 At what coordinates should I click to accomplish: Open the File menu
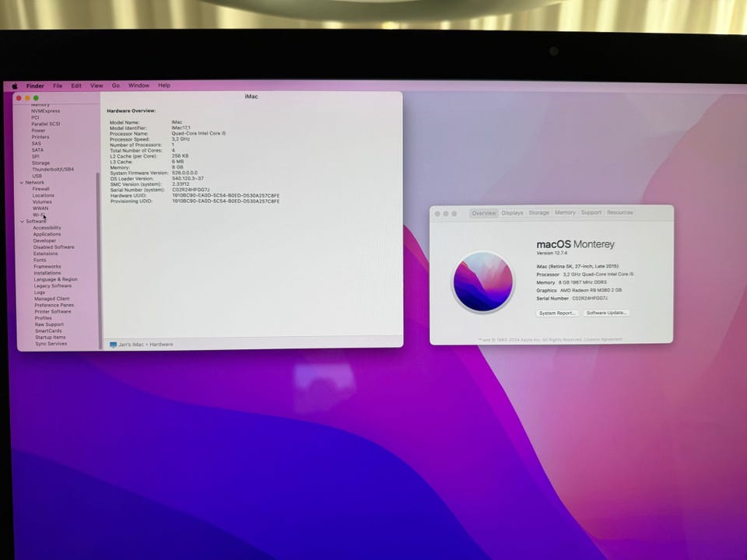[x=58, y=86]
